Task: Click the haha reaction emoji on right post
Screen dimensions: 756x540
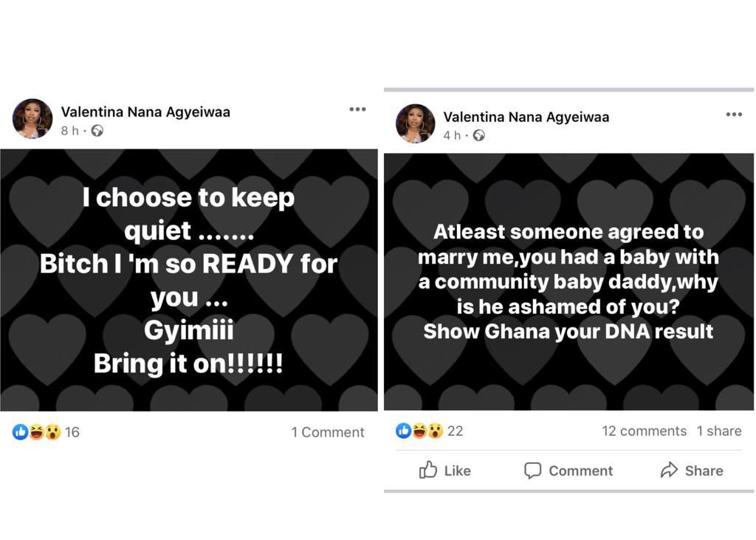Action: [x=419, y=431]
